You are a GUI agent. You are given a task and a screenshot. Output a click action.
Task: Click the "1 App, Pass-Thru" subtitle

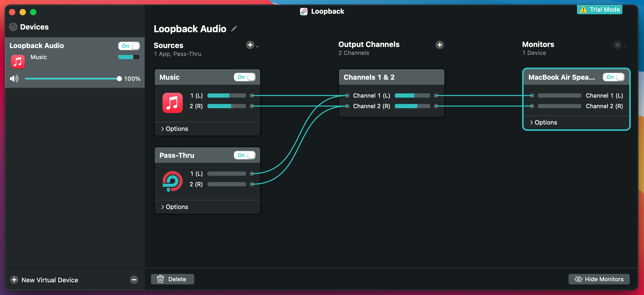coord(178,54)
